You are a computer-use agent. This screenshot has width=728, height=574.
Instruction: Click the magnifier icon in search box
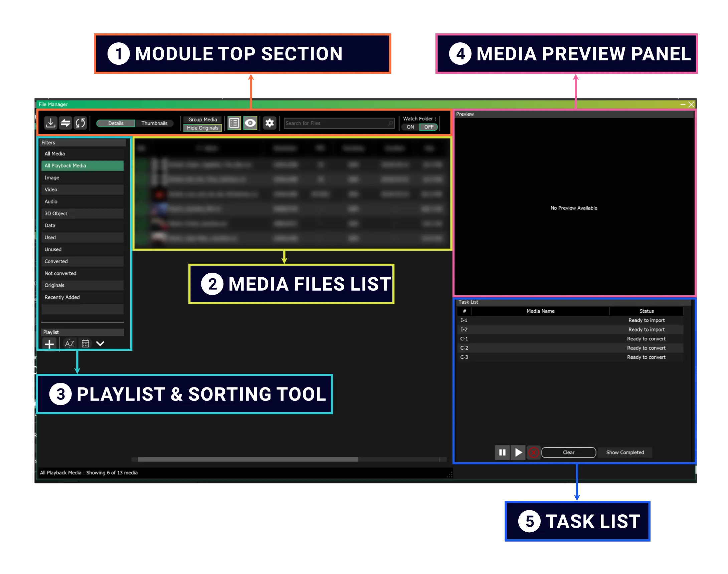point(390,123)
